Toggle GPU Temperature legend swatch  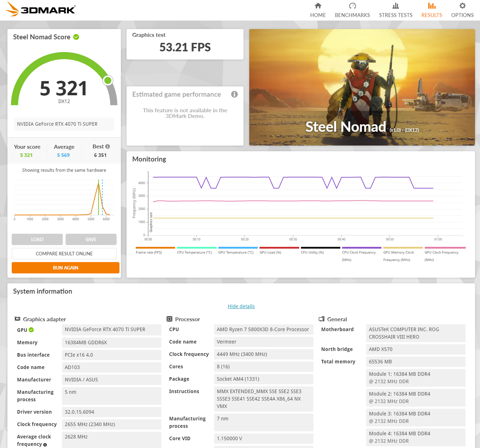click(238, 248)
